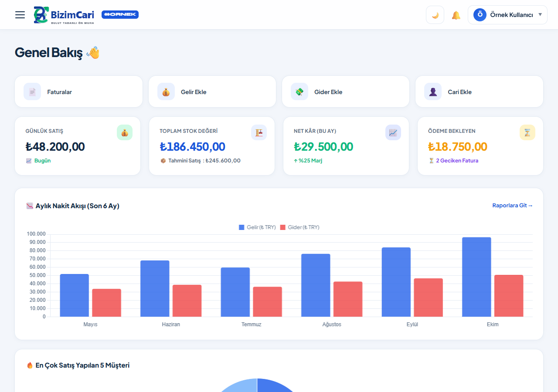This screenshot has width=558, height=392.
Task: Click the Toplam Stok Değeri card icon
Action: (x=259, y=132)
